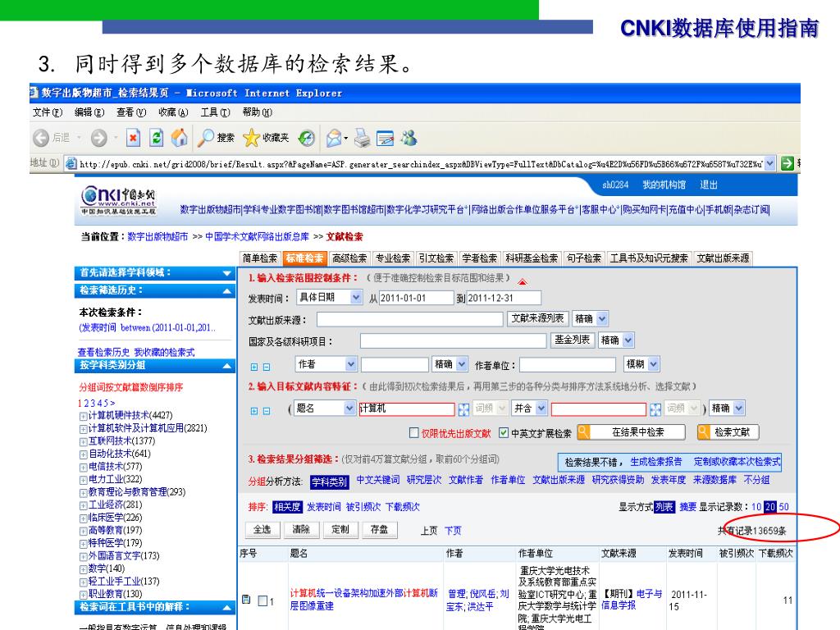Open 精确 dropdown beside 基金列表
Viewport: 840px width, 630px height.
point(628,340)
